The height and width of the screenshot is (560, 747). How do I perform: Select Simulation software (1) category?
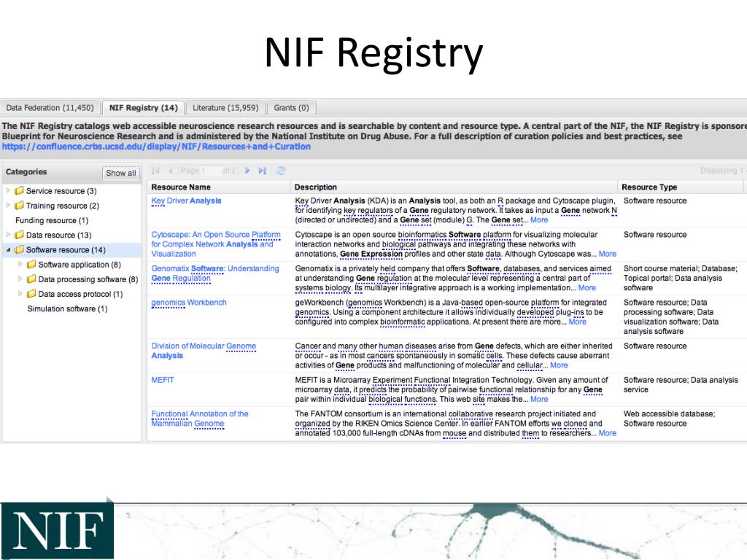point(67,308)
